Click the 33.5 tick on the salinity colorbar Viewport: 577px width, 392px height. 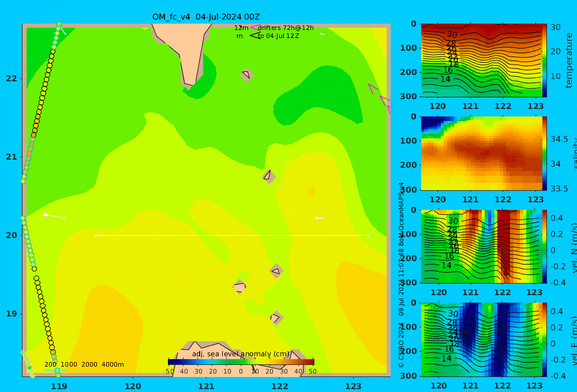coord(559,189)
